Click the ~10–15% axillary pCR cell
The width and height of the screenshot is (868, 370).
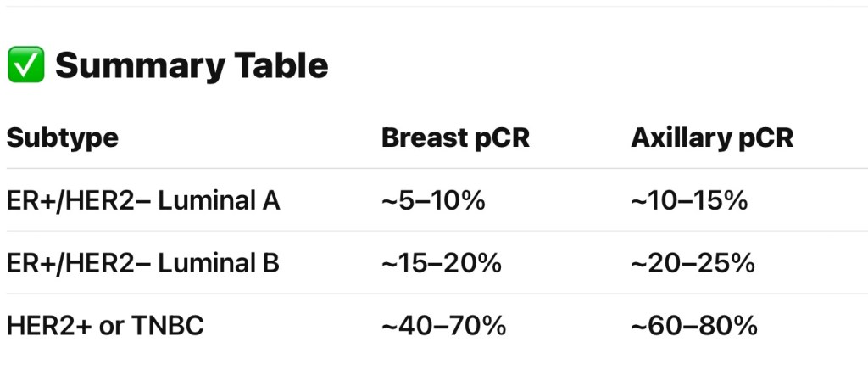point(689,201)
